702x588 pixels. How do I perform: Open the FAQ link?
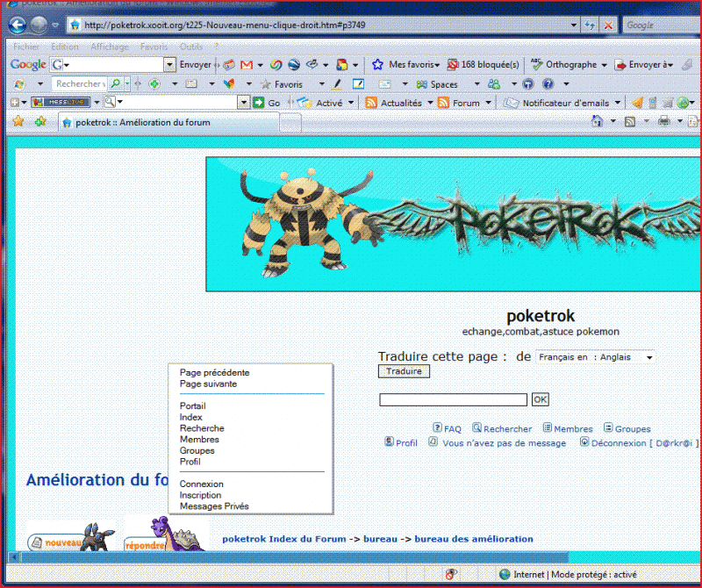(x=448, y=428)
